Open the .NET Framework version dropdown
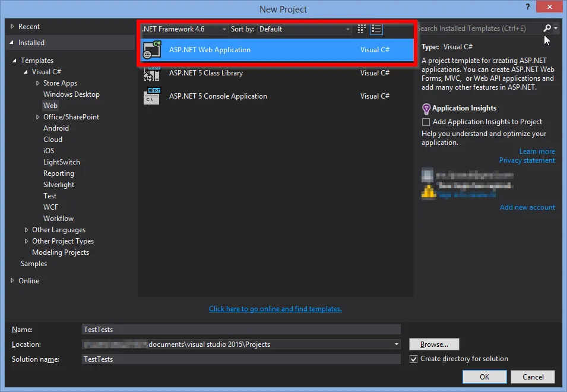Viewport: 567px width, 392px height. click(185, 29)
